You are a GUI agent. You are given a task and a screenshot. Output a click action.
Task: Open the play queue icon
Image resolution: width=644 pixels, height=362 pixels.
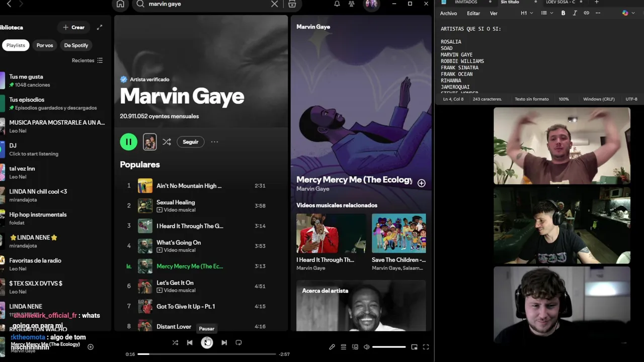(x=344, y=347)
